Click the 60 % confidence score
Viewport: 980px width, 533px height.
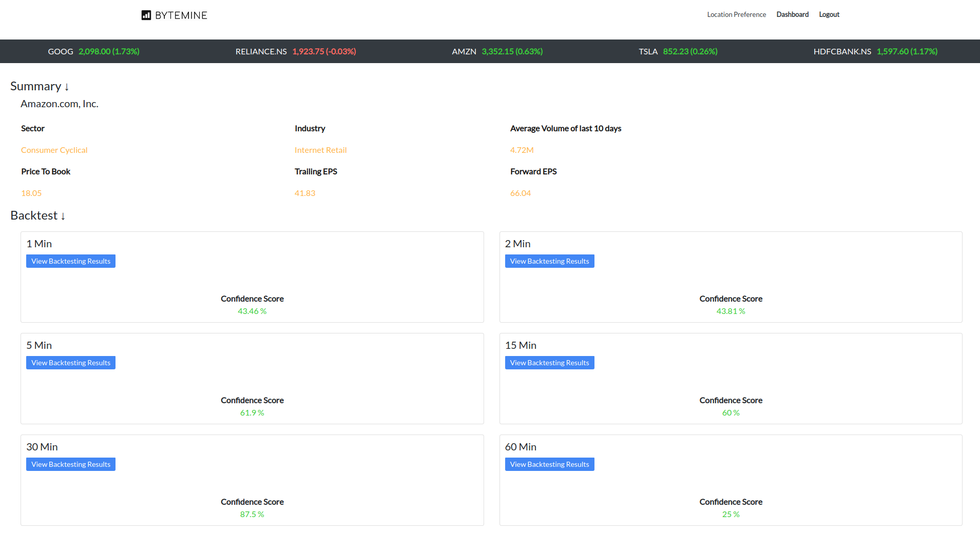(731, 412)
